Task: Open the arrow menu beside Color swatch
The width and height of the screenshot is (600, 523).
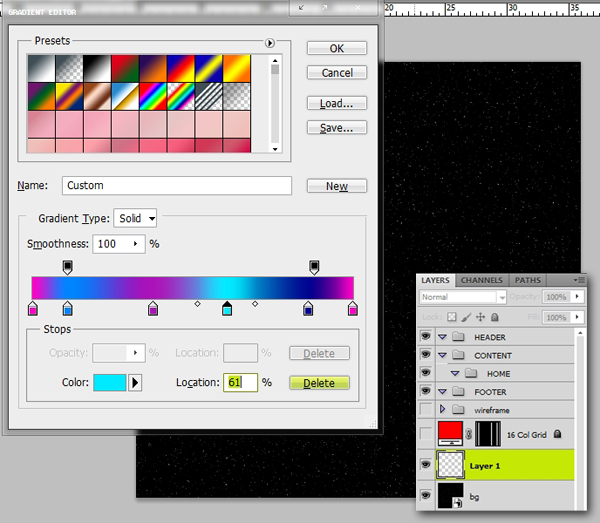Action: pyautogui.click(x=135, y=383)
